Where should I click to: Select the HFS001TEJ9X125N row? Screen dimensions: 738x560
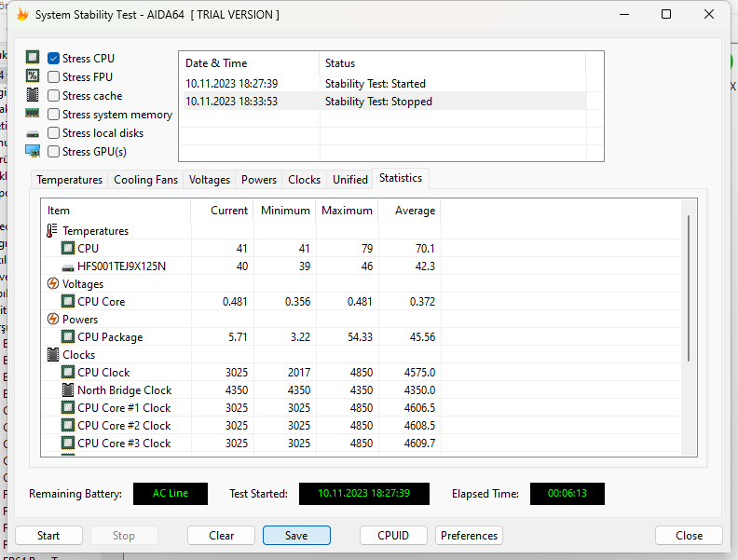click(361, 266)
